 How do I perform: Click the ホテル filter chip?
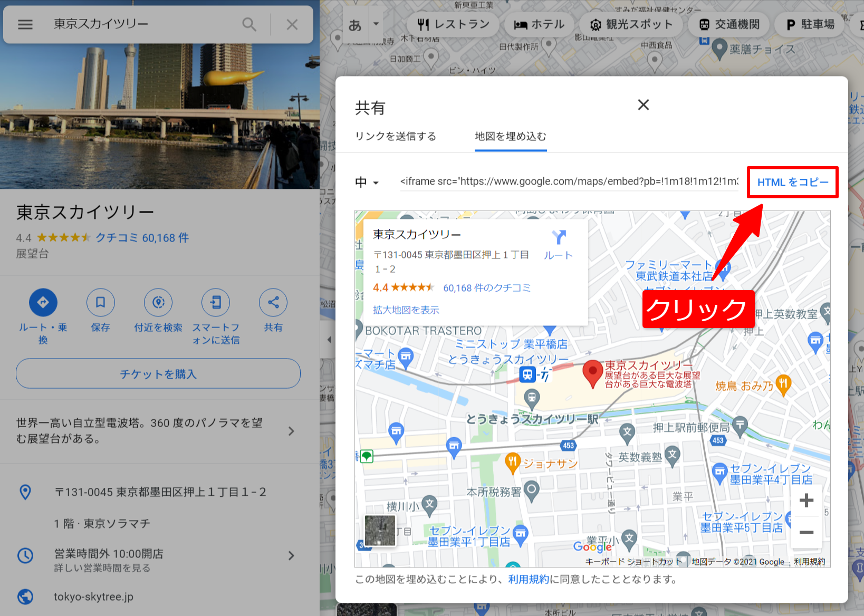(x=539, y=24)
